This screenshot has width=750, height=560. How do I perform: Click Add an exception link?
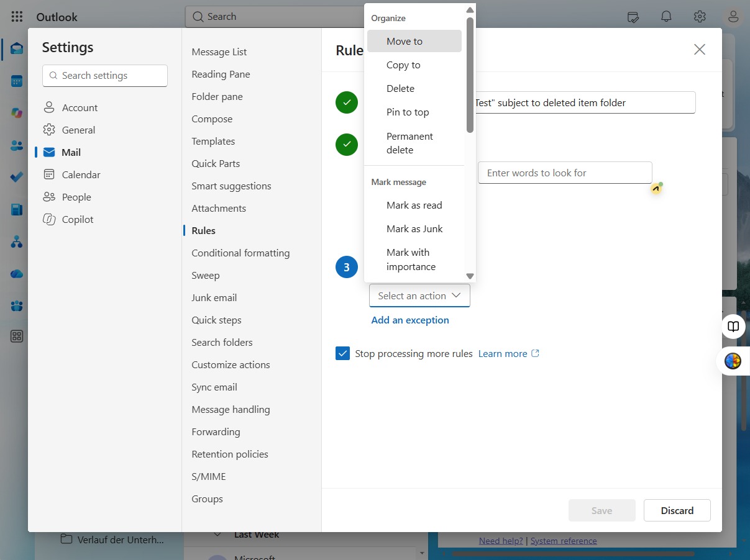click(x=410, y=320)
